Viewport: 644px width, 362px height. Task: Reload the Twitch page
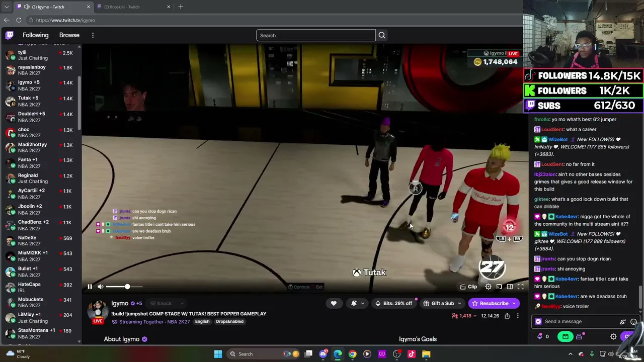coord(19,20)
